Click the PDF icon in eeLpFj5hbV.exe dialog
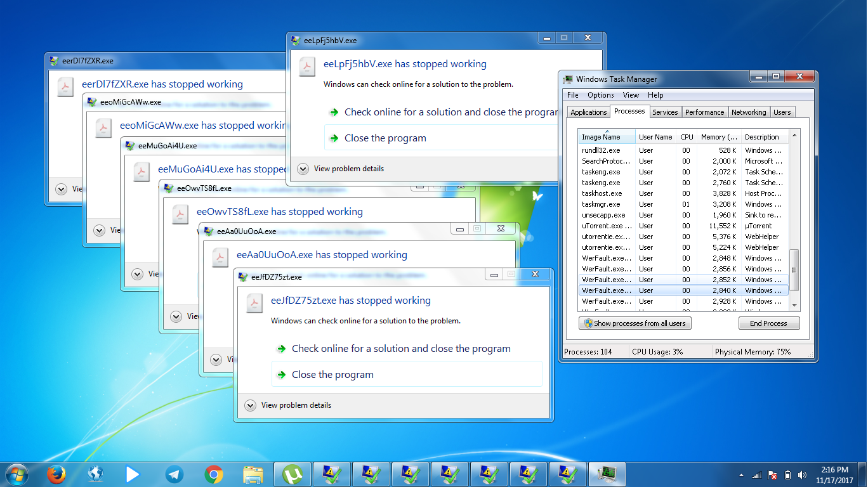This screenshot has width=868, height=487. pos(308,67)
